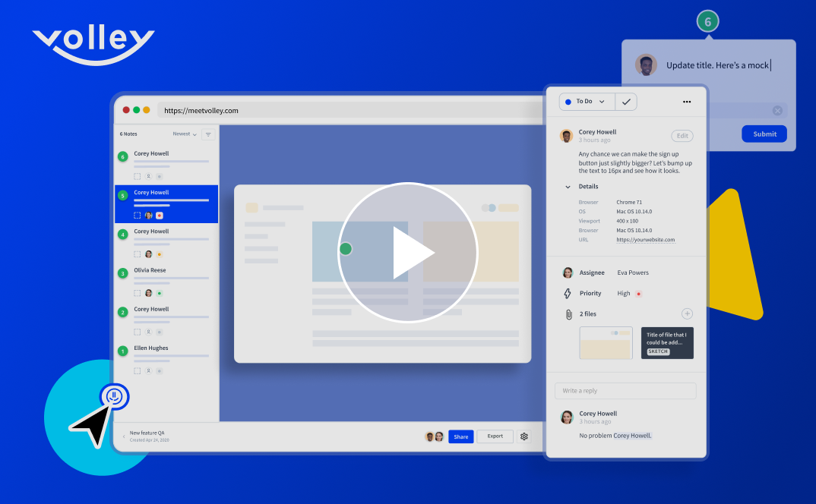Clear the field with the X icon
816x504 pixels.
777,111
